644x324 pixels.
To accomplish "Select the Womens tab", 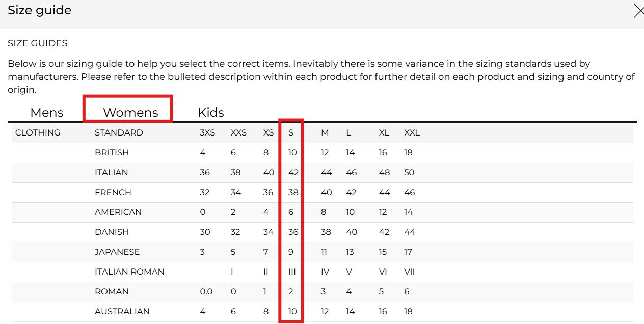I will [130, 112].
